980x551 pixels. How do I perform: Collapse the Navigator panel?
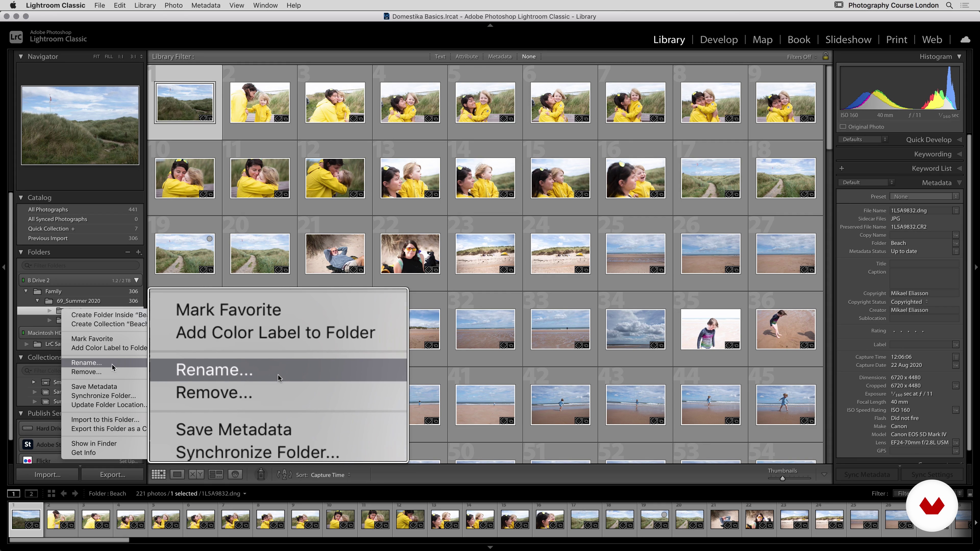[x=20, y=56]
